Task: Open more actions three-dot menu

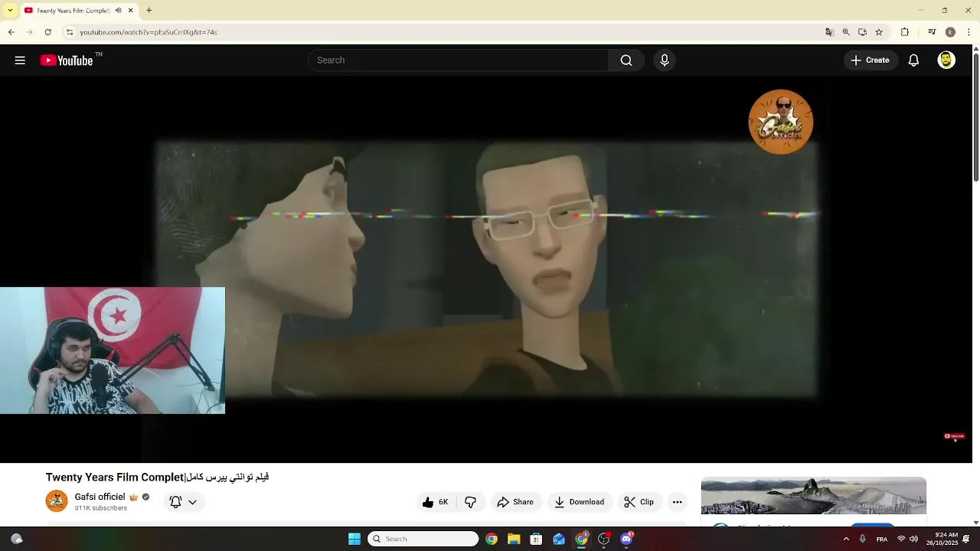Action: point(677,502)
